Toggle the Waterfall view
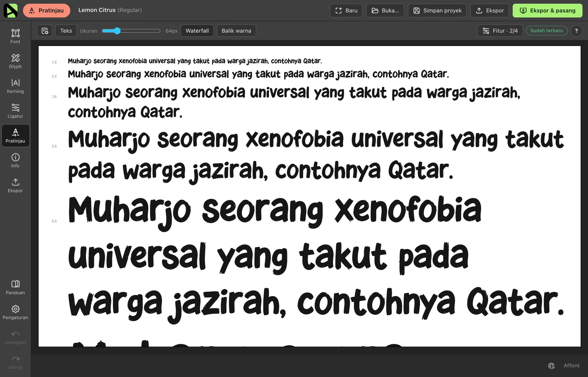588x377 pixels. click(197, 31)
